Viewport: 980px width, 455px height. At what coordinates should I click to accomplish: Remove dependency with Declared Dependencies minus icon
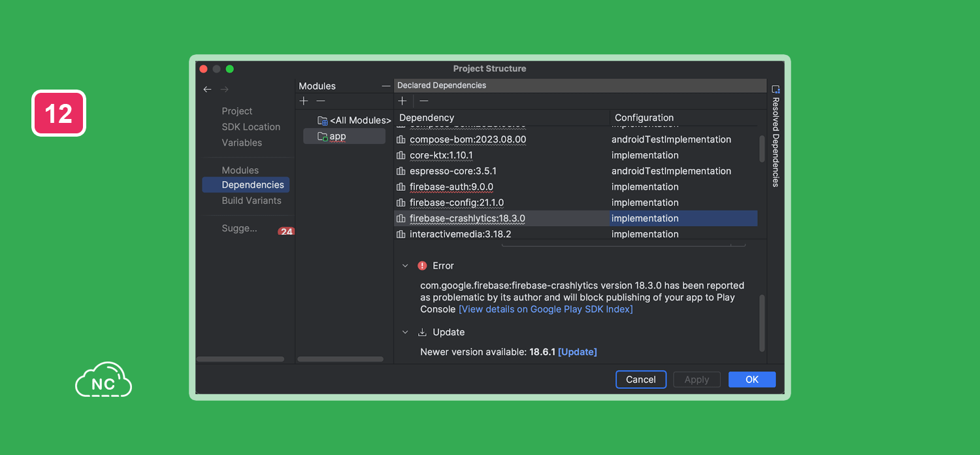tap(424, 101)
